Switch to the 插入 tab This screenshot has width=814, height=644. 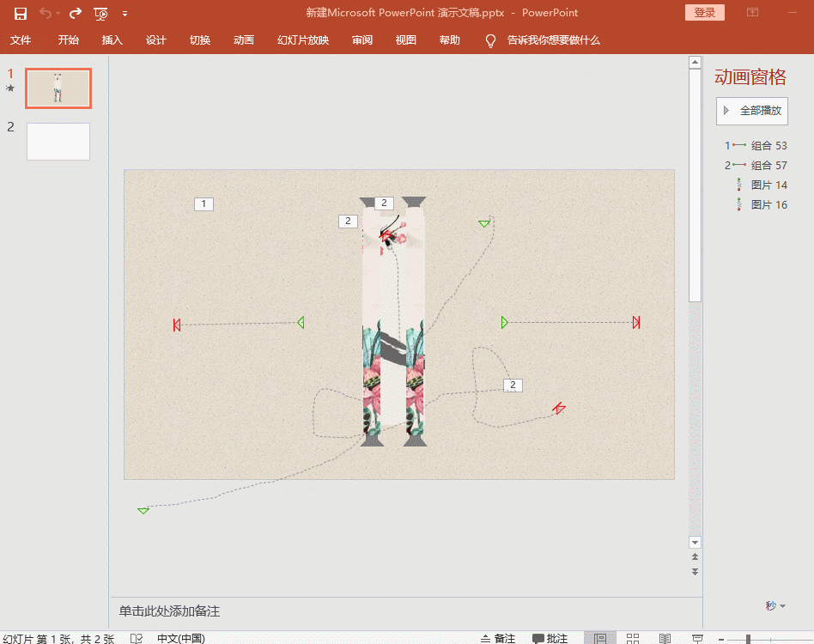click(x=112, y=40)
